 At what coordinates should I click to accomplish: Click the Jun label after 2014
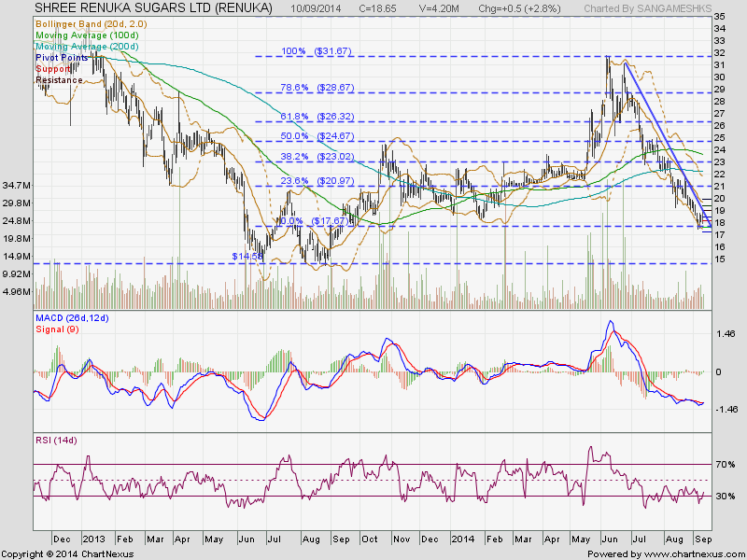(x=610, y=539)
